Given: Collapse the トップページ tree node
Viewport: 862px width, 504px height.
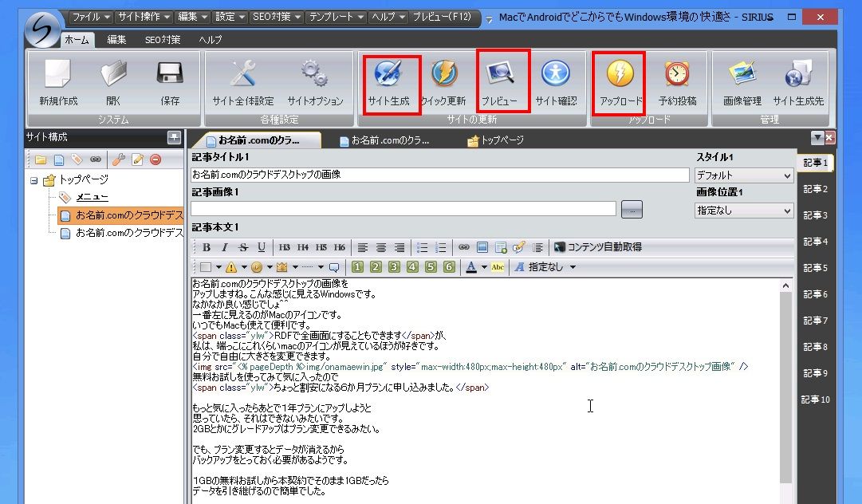Looking at the screenshot, I should tap(34, 179).
